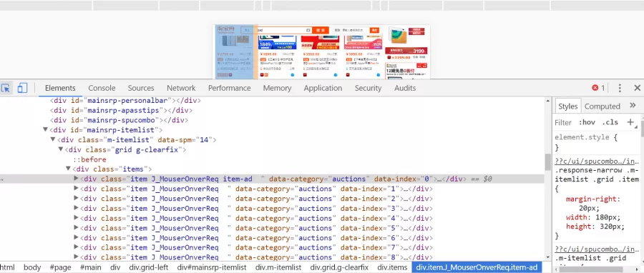
Task: Close the DevTools panel
Action: point(637,88)
